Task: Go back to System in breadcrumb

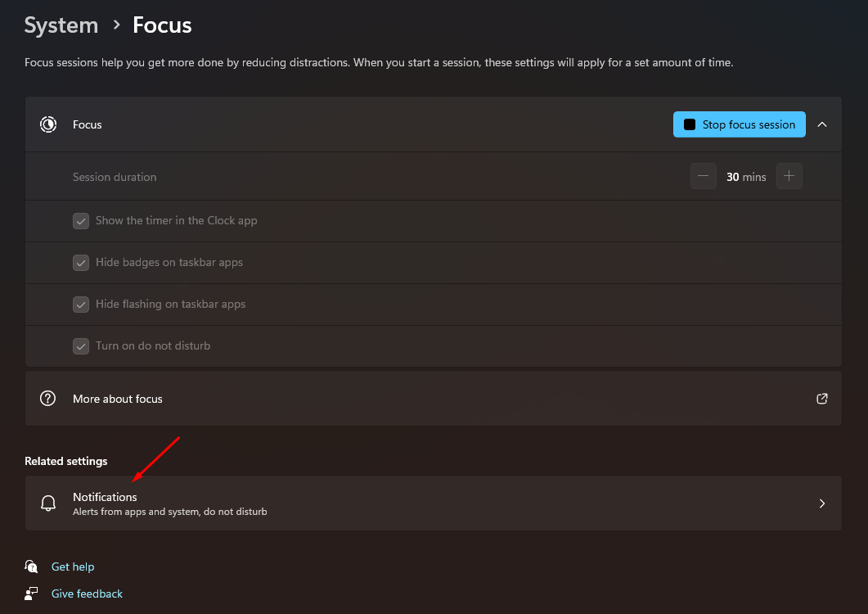Action: pyautogui.click(x=61, y=25)
